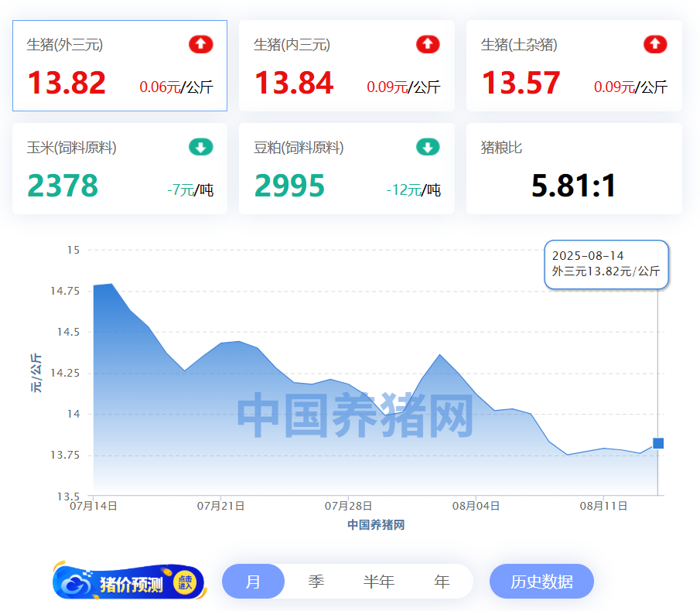Click the 5.81:1 ratio value
700x611 pixels.
click(574, 186)
